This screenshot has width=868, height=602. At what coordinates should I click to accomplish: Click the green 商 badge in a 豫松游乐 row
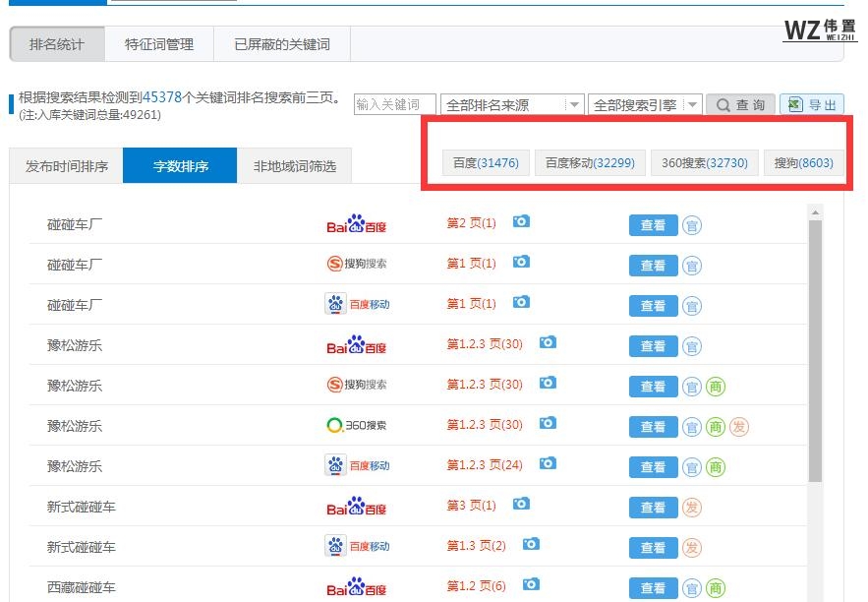716,386
